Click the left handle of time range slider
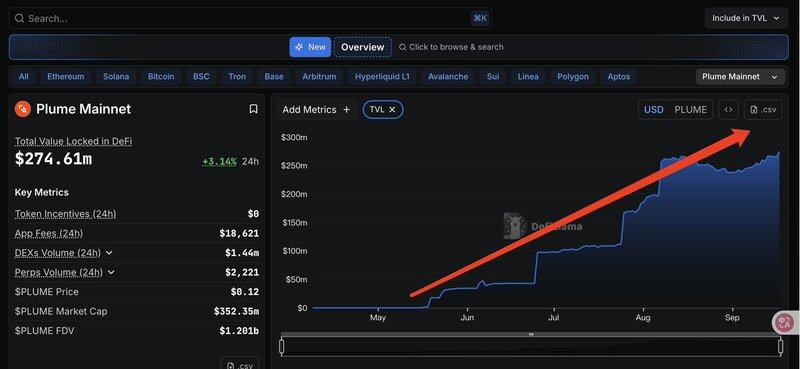The width and height of the screenshot is (800, 369). (x=282, y=347)
